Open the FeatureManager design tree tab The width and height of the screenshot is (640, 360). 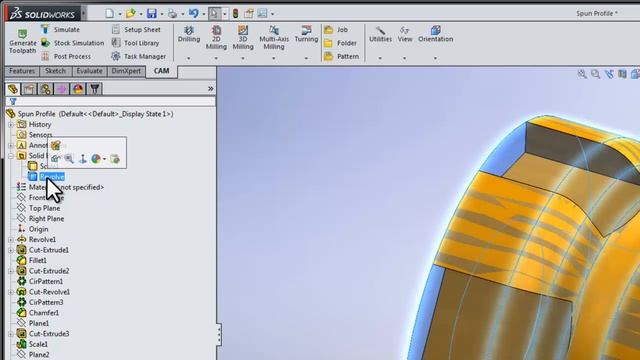coord(13,89)
